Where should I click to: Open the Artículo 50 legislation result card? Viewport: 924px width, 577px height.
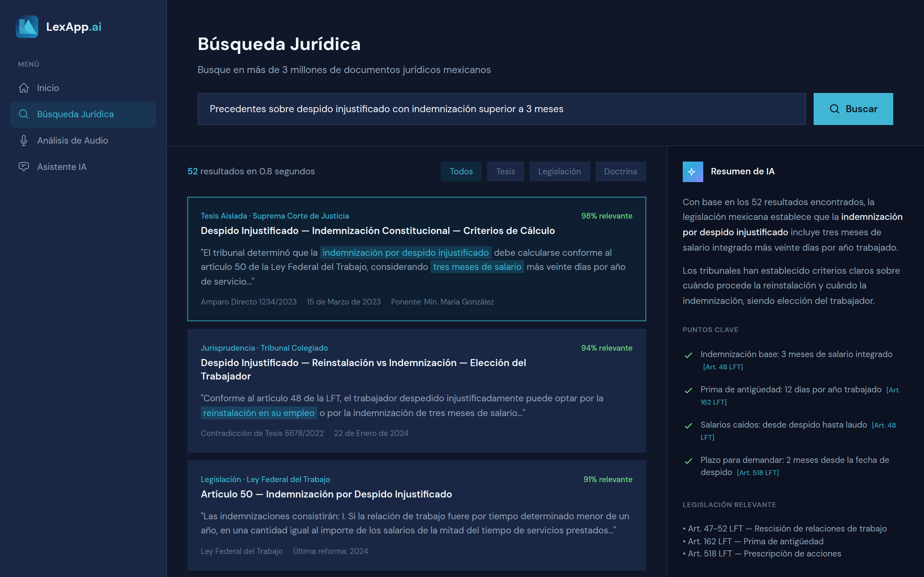tap(416, 515)
